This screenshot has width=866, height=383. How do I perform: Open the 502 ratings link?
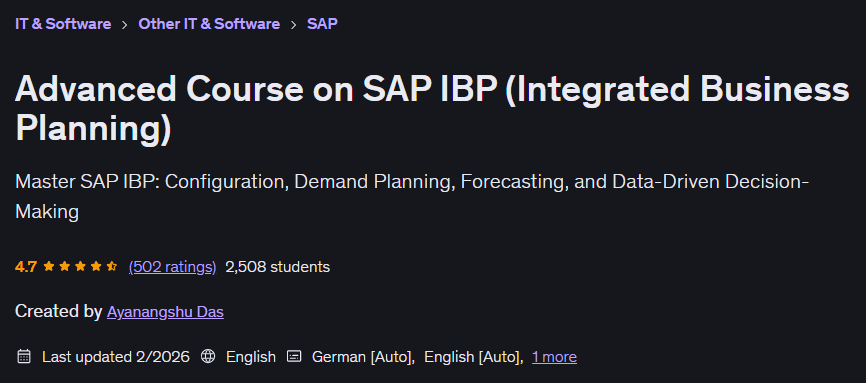click(172, 267)
